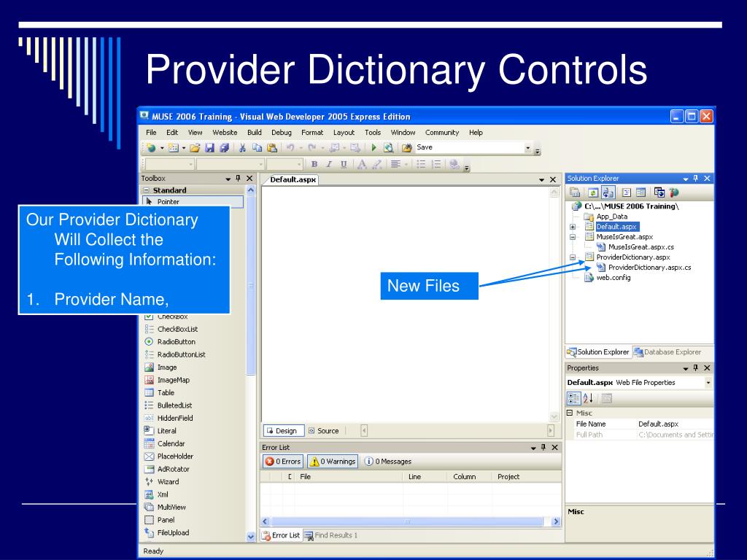The height and width of the screenshot is (560, 747).
Task: Toggle Alphabetical sort in Properties panel
Action: pos(589,398)
